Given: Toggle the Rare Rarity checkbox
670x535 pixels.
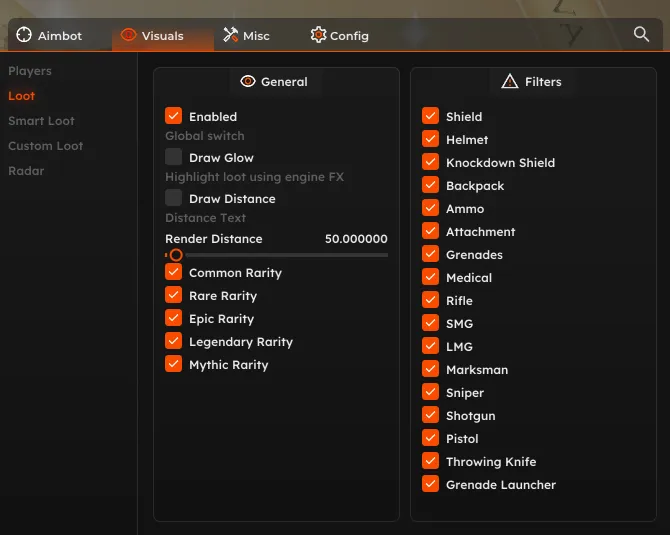Looking at the screenshot, I should (x=173, y=295).
